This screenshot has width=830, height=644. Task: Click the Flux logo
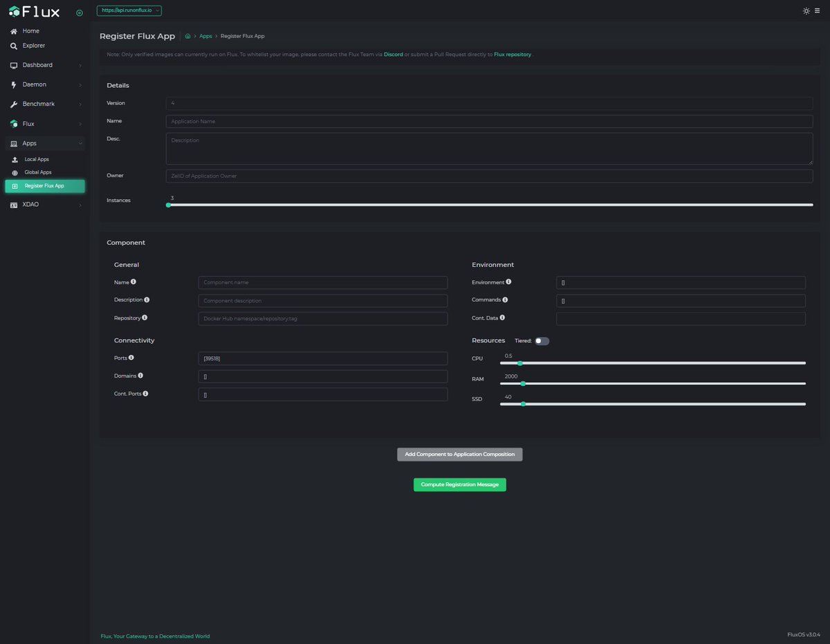tap(35, 12)
